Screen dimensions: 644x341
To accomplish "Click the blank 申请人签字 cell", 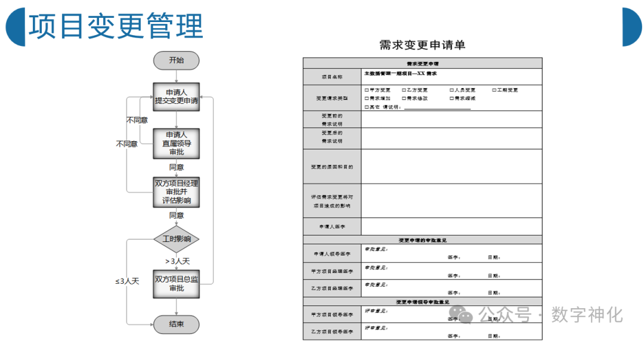I will pos(451,227).
